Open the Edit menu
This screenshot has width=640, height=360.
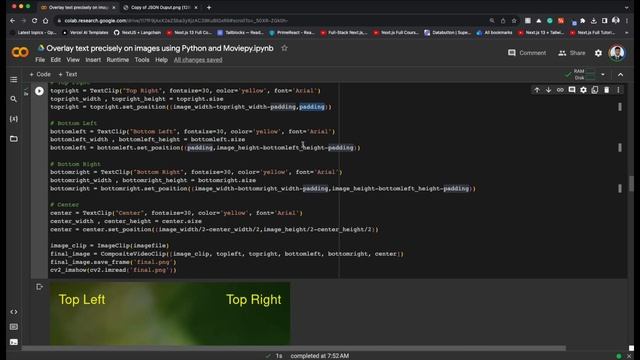pyautogui.click(x=56, y=60)
